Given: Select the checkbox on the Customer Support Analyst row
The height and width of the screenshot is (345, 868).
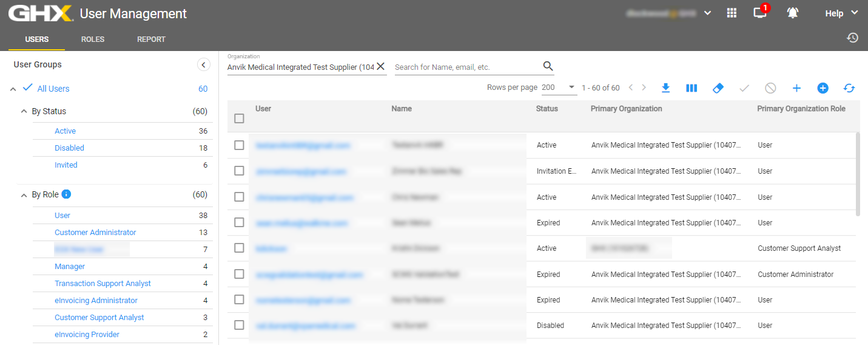Looking at the screenshot, I should [x=239, y=248].
